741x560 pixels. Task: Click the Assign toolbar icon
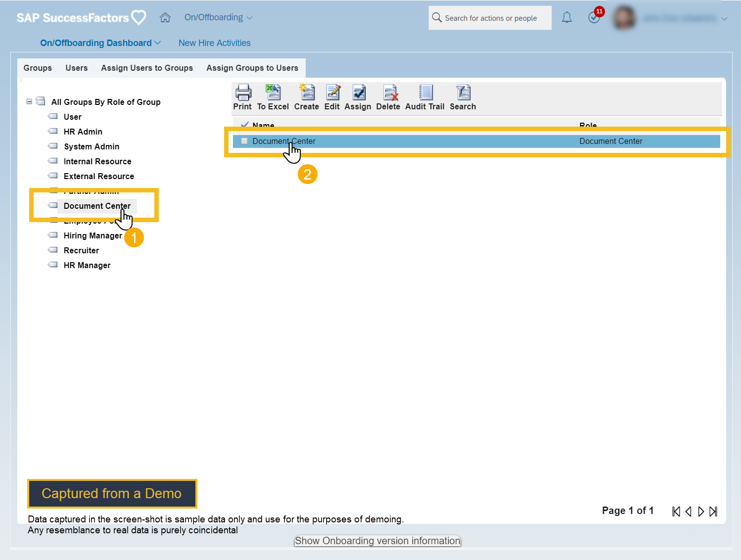pyautogui.click(x=359, y=93)
